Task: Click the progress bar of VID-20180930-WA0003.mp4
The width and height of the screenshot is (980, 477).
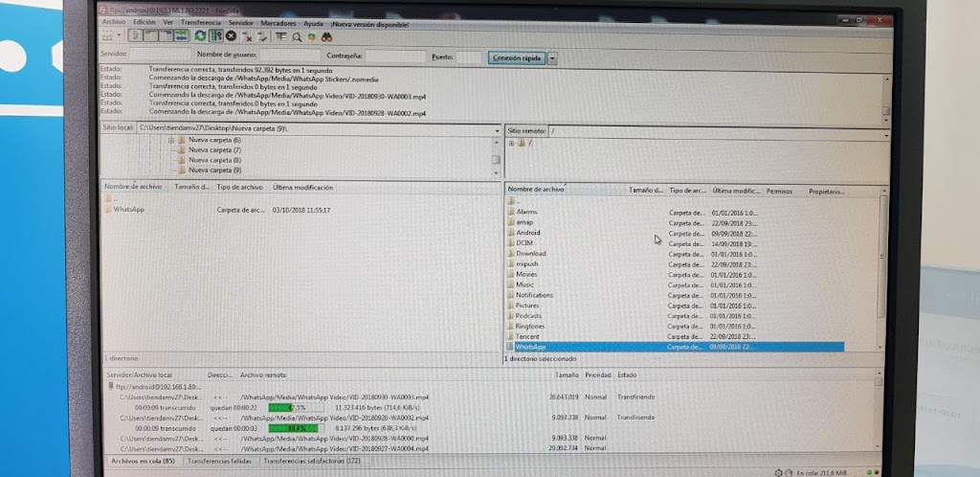Action: [x=293, y=406]
